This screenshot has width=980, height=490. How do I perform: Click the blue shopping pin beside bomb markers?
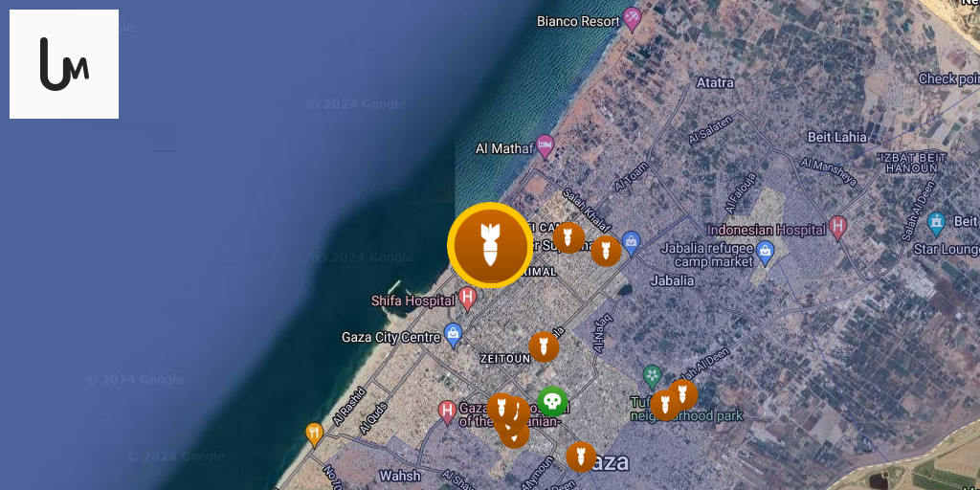(632, 244)
